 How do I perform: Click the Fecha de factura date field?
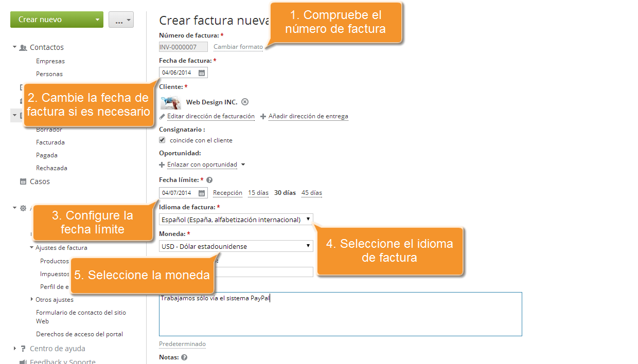[x=183, y=72]
